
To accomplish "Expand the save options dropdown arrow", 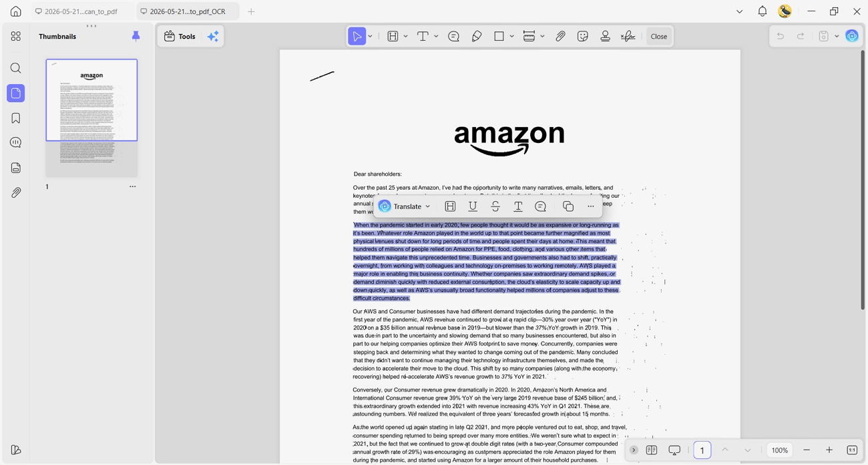I will [837, 36].
